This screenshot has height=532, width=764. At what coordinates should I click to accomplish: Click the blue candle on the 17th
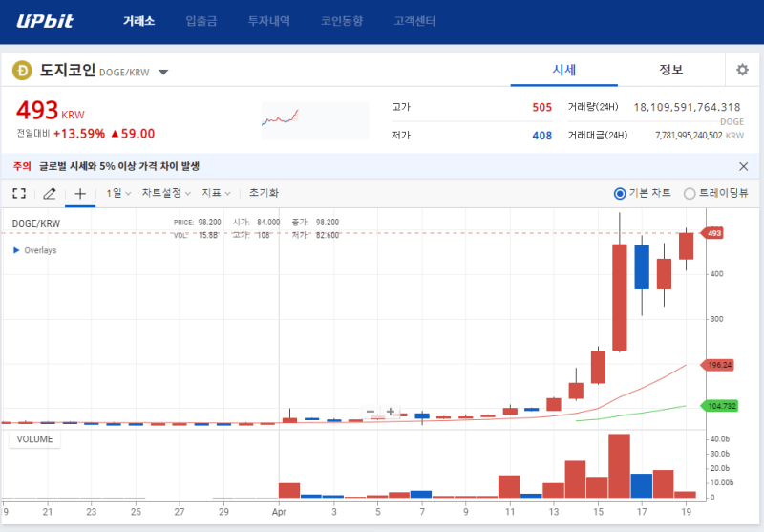pos(642,267)
